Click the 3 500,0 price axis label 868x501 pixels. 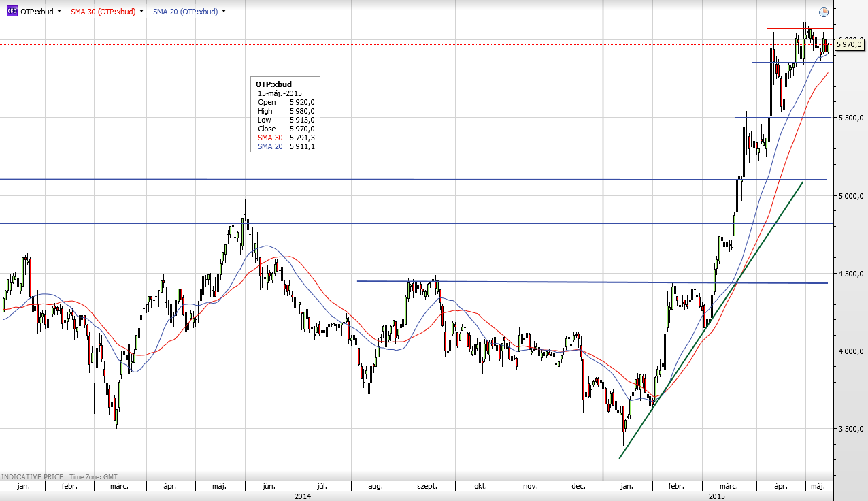[x=850, y=429]
